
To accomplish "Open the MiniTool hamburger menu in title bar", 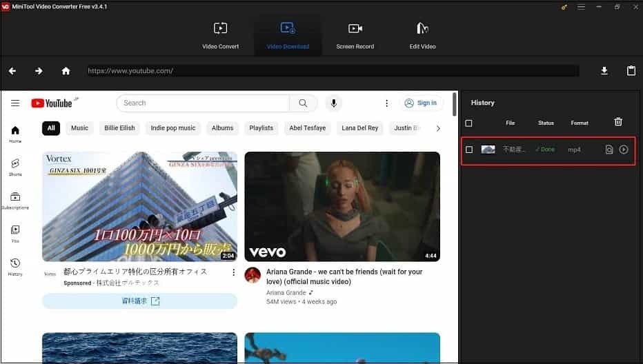I will 581,7.
